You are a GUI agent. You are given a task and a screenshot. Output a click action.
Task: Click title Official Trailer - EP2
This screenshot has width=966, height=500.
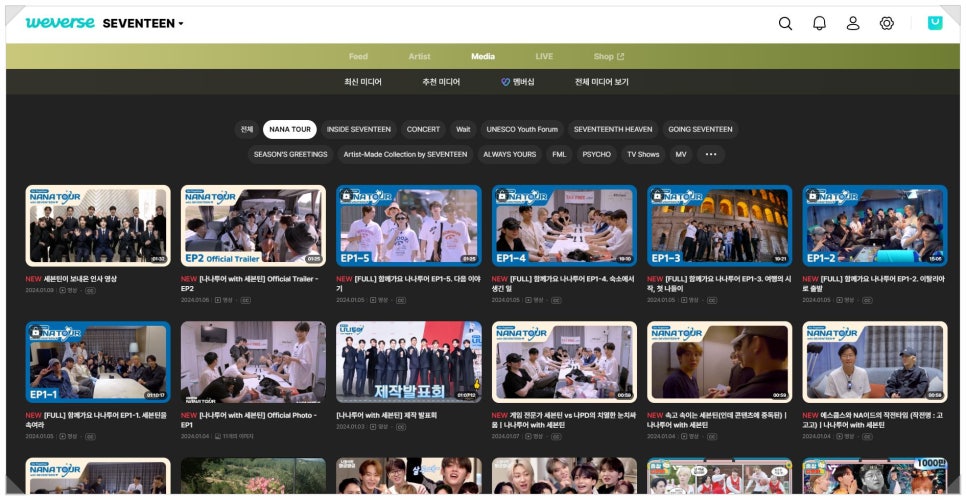[250, 283]
